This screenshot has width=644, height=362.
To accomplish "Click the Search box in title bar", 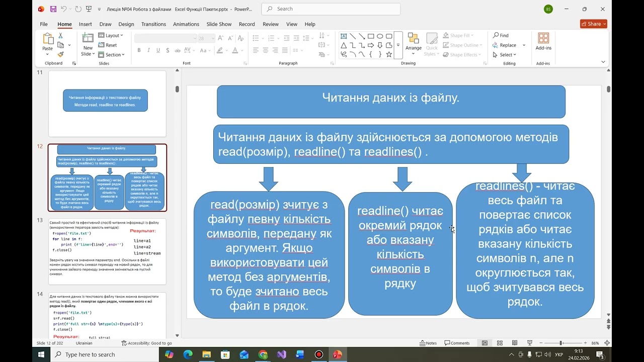I will coord(331,9).
